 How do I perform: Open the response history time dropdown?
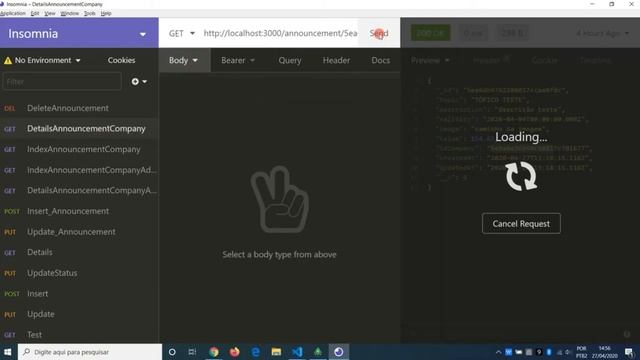click(602, 33)
